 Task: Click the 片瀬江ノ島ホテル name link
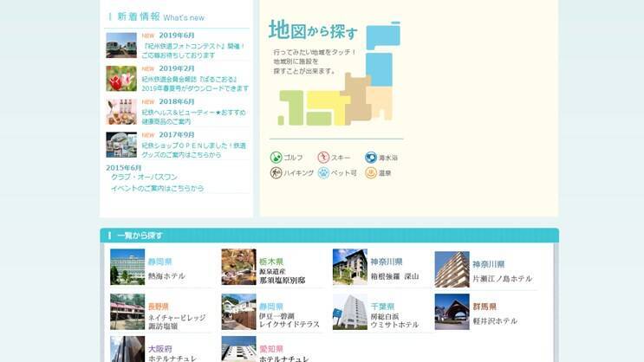(x=503, y=279)
